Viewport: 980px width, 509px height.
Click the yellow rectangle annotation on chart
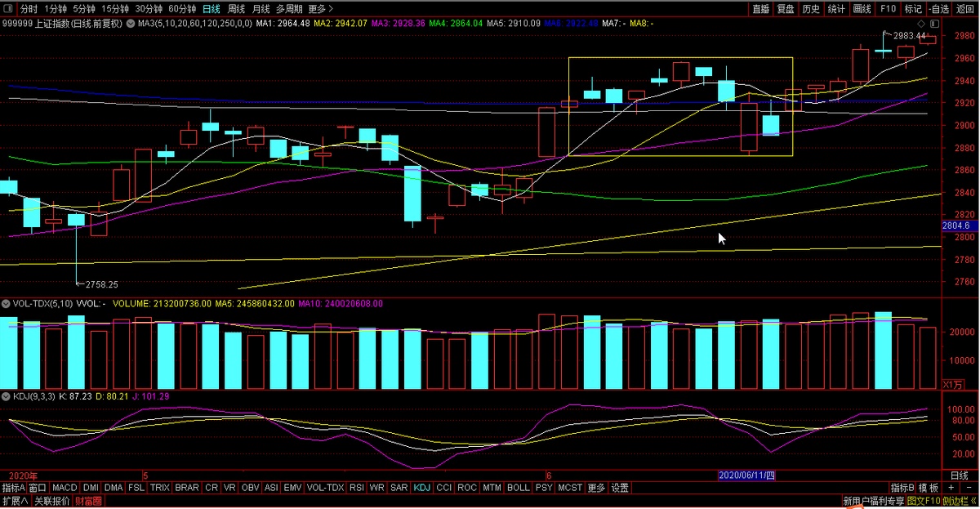click(680, 58)
